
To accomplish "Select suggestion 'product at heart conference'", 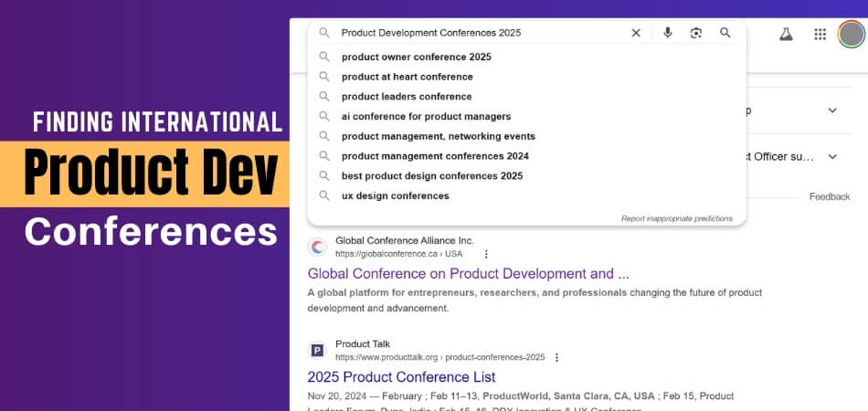I will [x=407, y=77].
